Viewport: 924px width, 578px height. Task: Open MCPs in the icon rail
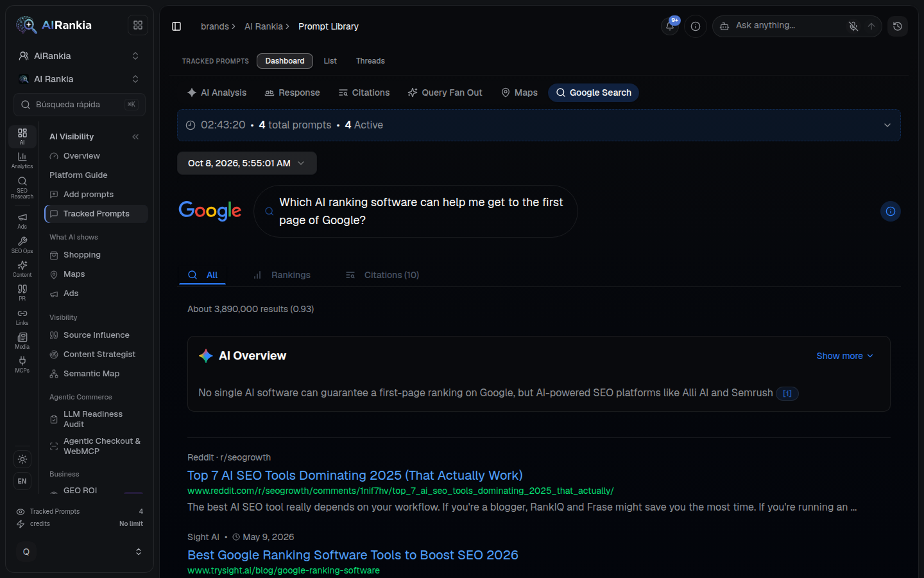click(x=22, y=365)
